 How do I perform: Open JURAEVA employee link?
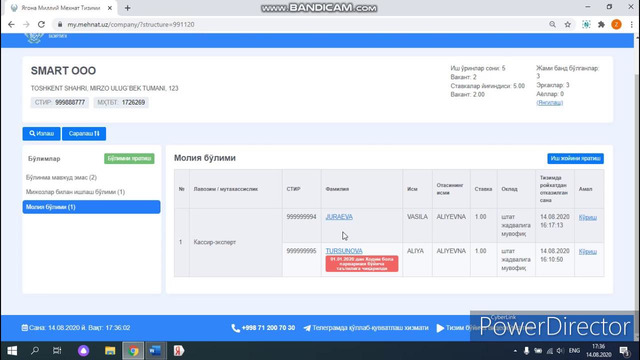point(339,217)
